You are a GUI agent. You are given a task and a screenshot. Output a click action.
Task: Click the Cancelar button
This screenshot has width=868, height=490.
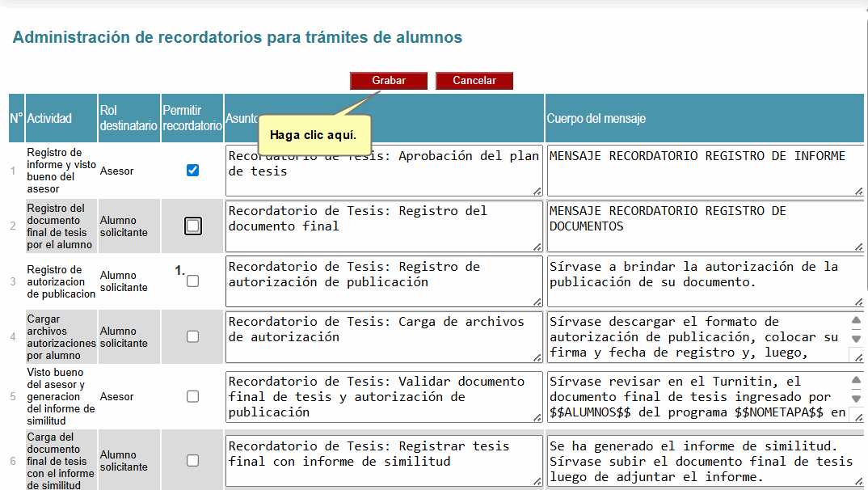coord(474,81)
